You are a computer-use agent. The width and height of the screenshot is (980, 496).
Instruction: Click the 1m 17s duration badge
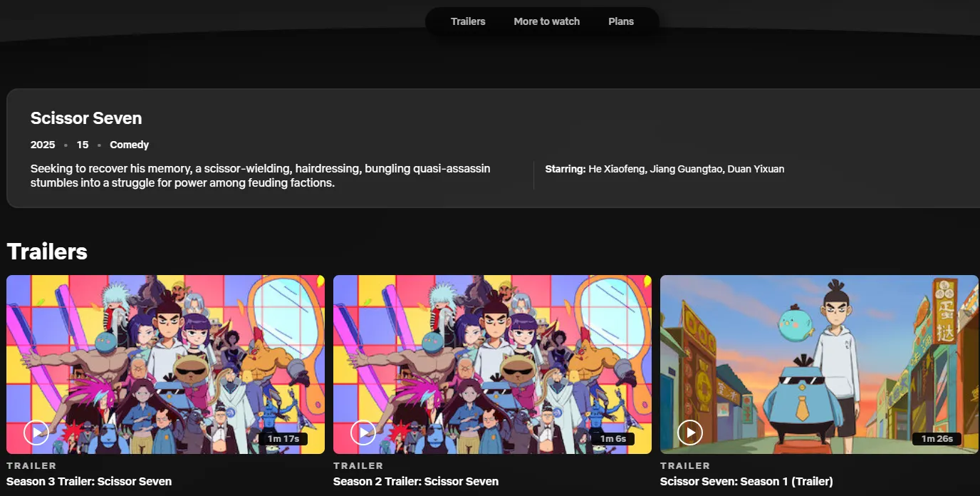(x=283, y=438)
